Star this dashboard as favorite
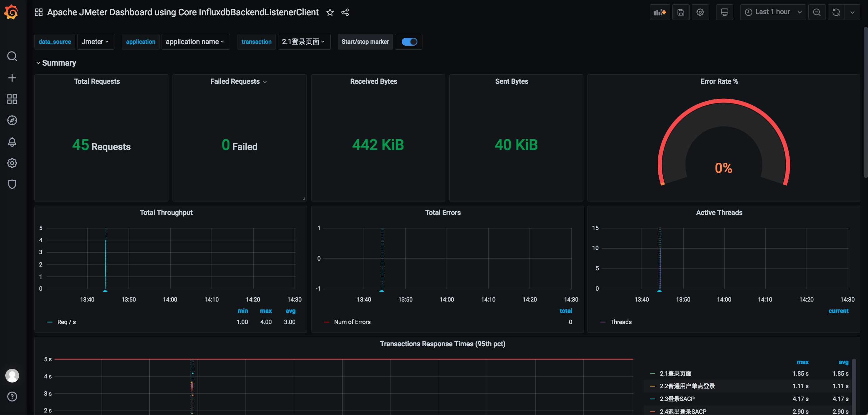The height and width of the screenshot is (415, 868). pos(330,12)
